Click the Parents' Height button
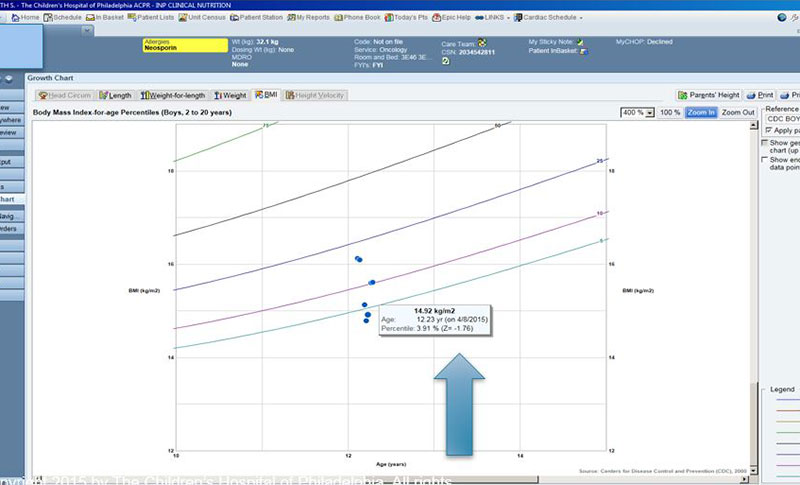This screenshot has height=485, width=800. pos(709,95)
